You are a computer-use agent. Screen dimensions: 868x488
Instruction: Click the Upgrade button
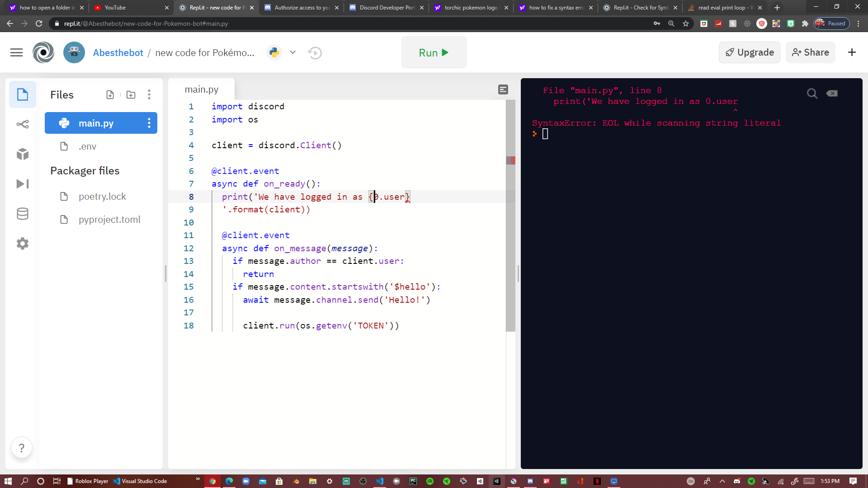tap(749, 52)
